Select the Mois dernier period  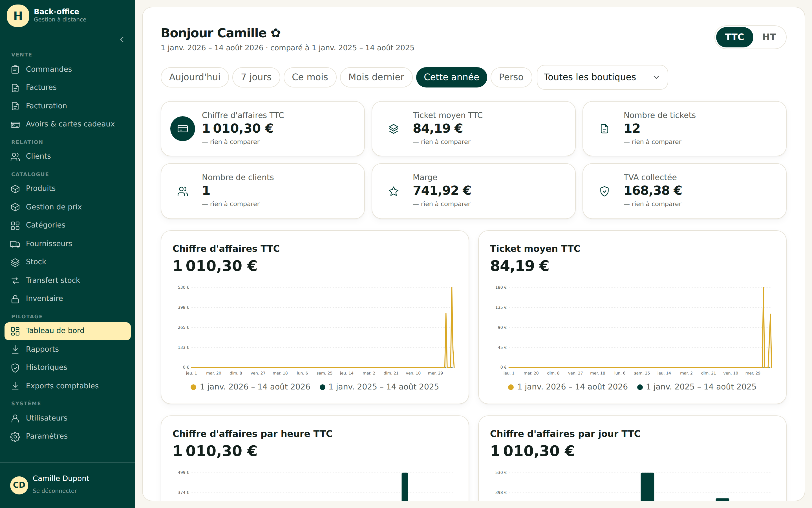[376, 77]
